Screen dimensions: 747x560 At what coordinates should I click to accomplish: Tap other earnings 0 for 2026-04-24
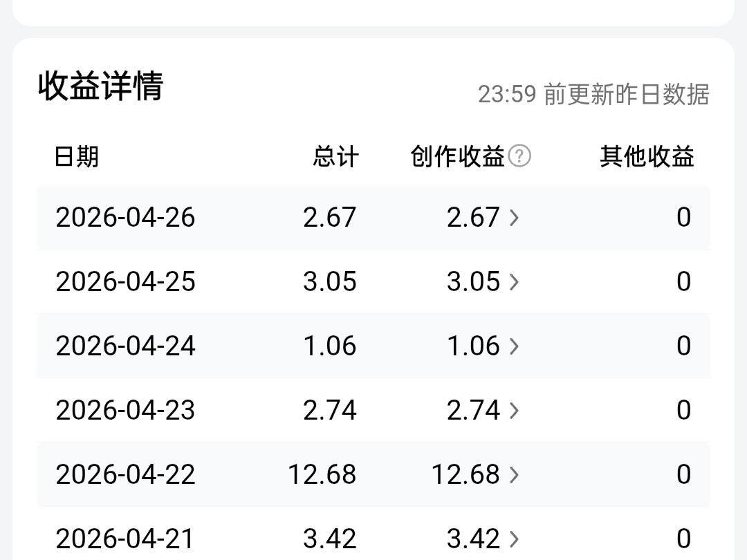click(x=683, y=346)
